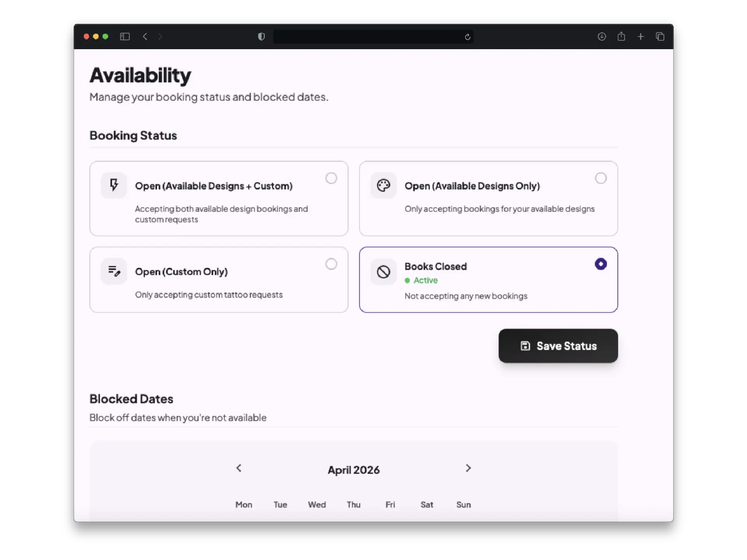
Task: Click the Booking Status heading
Action: [133, 135]
